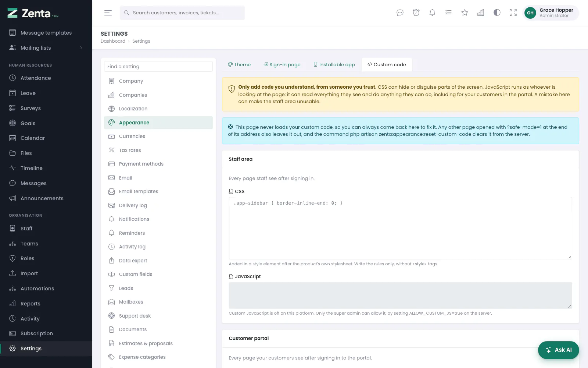Open Surveys in sidebar

click(x=46, y=108)
